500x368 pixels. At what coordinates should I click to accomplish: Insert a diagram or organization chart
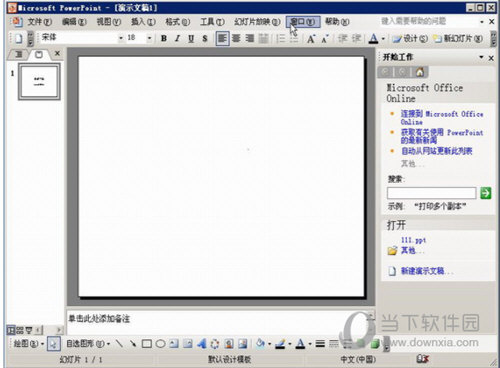click(215, 343)
